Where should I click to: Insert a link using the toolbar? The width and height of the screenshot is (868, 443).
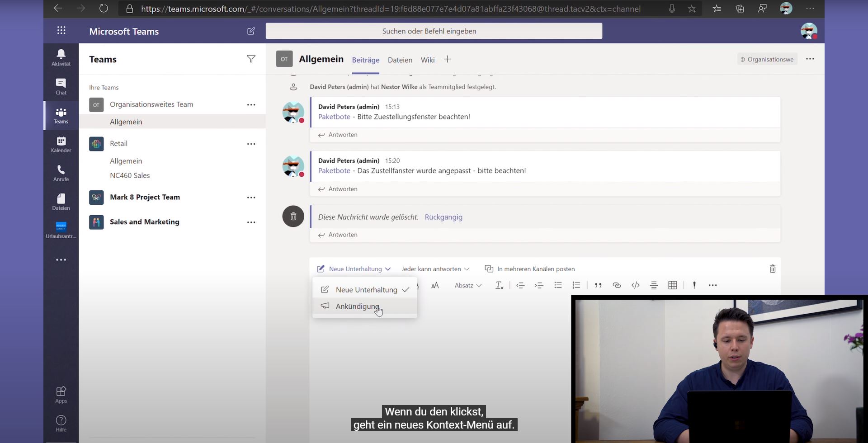(x=617, y=285)
